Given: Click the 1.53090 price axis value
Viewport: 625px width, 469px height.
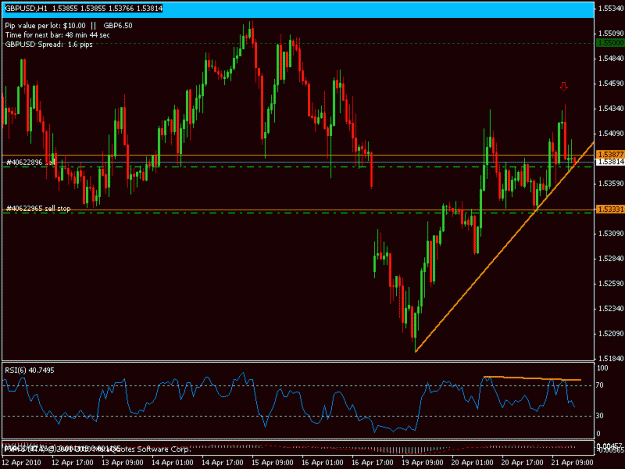Looking at the screenshot, I should click(x=611, y=233).
